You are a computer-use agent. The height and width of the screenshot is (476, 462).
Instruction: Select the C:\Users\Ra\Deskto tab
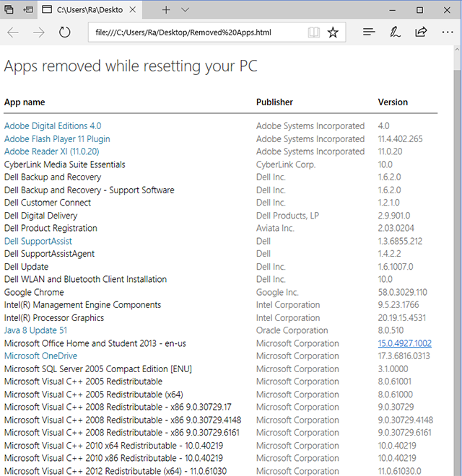(90, 9)
